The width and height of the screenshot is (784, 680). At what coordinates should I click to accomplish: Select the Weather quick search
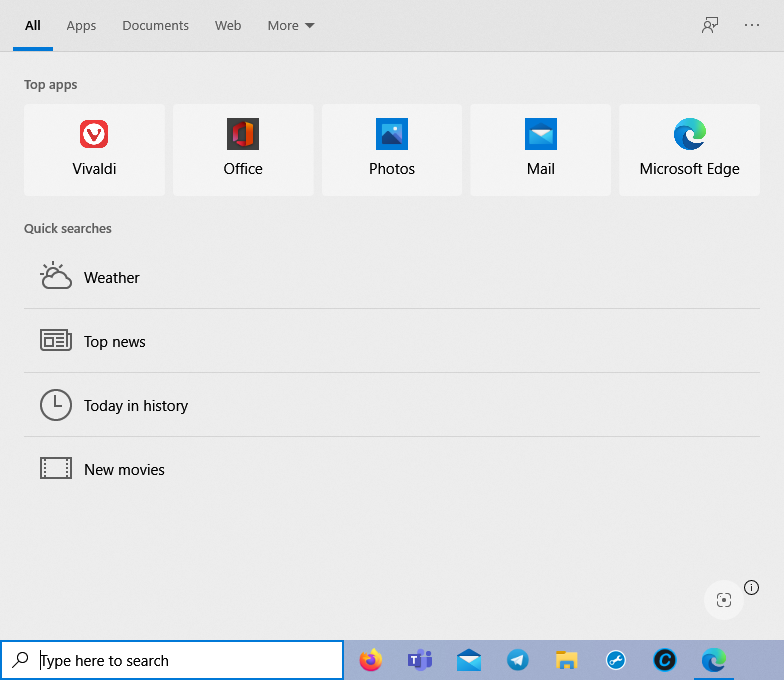[392, 277]
